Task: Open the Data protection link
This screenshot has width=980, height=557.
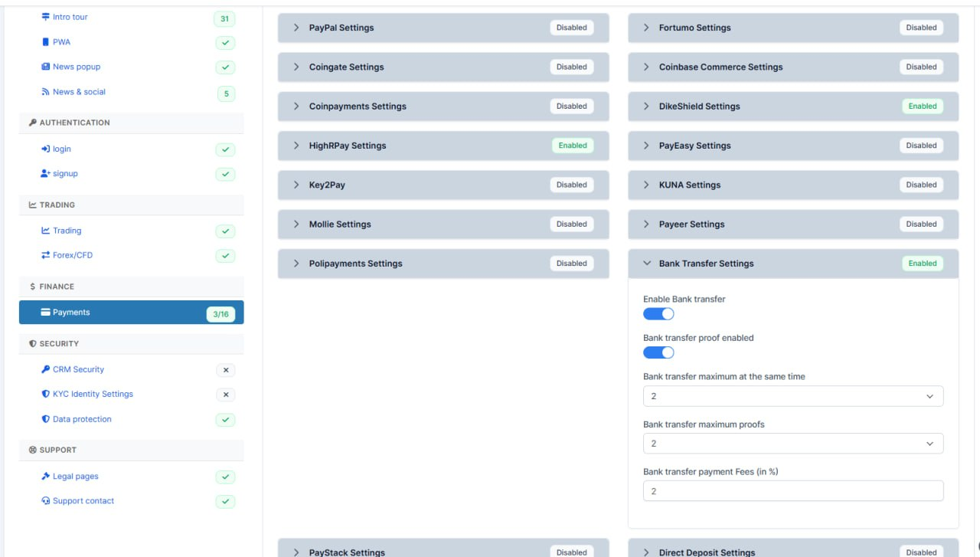Action: coord(82,419)
